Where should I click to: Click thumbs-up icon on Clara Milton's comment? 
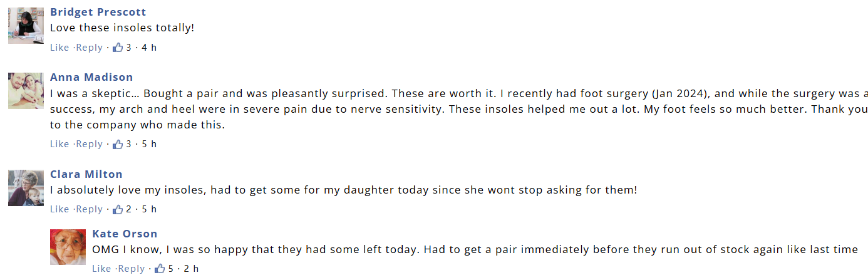(118, 209)
